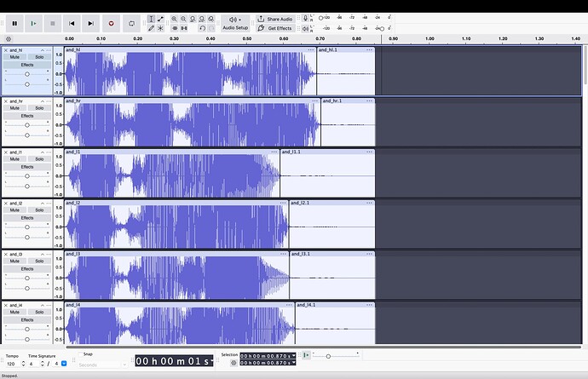This screenshot has width=588, height=379.
Task: Solo the and_l1 track
Action: coord(39,159)
